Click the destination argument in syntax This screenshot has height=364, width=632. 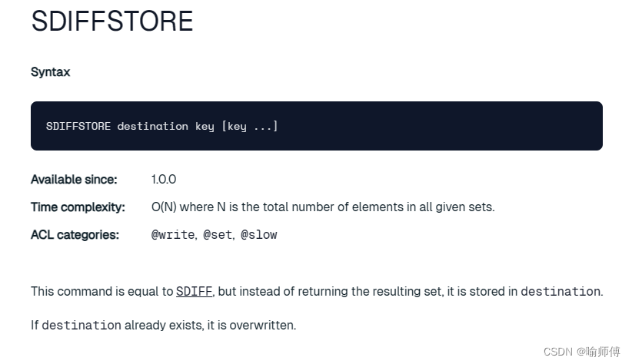(x=153, y=126)
